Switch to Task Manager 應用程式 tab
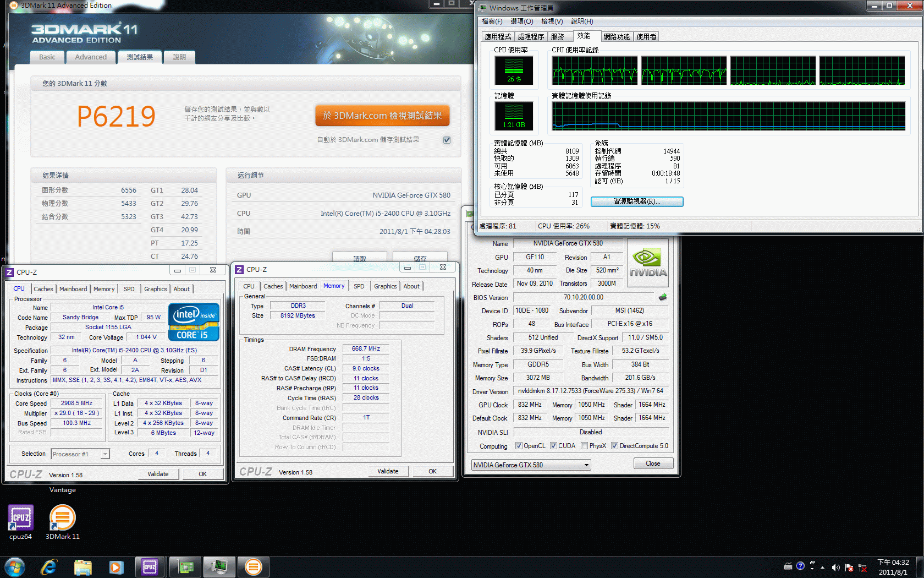924x578 pixels. coord(498,37)
